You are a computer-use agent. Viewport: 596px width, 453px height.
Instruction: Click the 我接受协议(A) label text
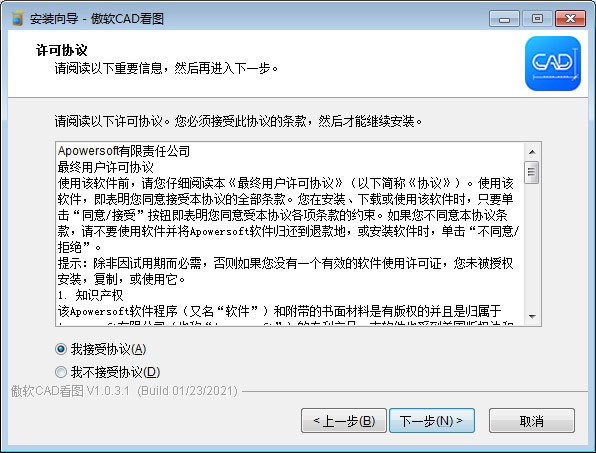(x=108, y=349)
